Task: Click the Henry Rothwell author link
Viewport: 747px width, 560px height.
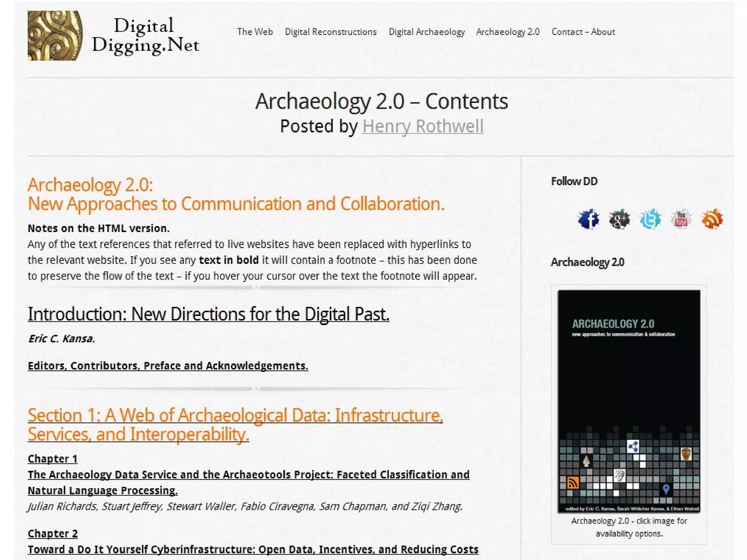Action: point(422,127)
